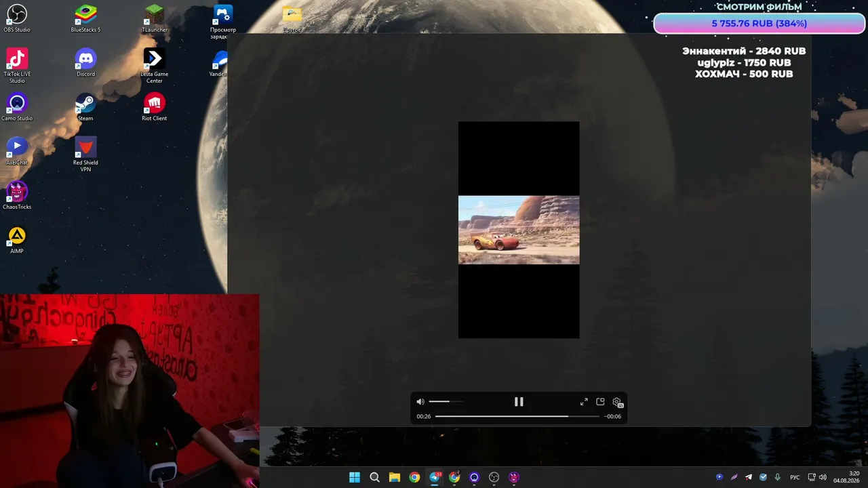Click the blue camera tray icon
Screen dimensions: 868x488
coord(719,477)
